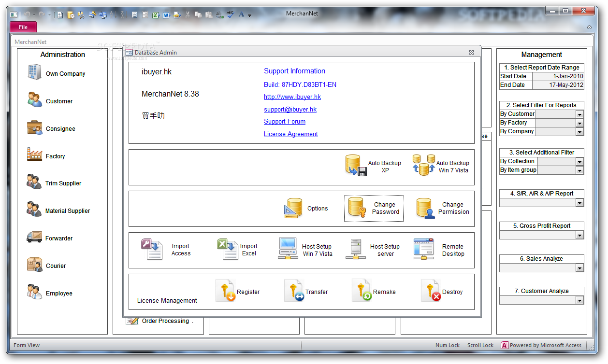Expand the By Customer filter dropdown
Viewport: 608px width, 364px height.
580,114
